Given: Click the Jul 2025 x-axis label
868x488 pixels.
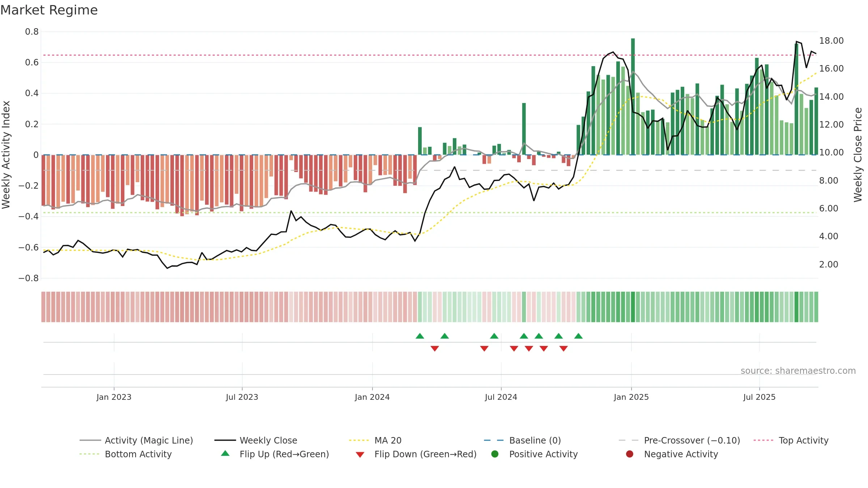Looking at the screenshot, I should tap(759, 397).
